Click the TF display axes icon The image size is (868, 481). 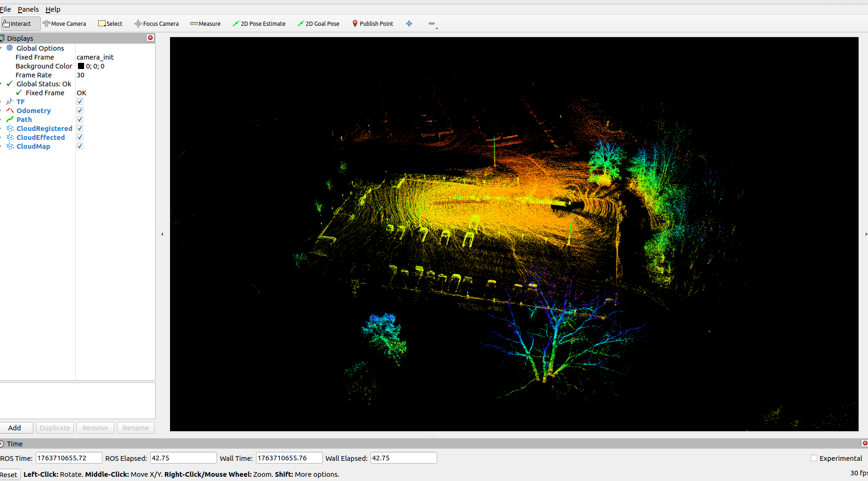click(9, 101)
